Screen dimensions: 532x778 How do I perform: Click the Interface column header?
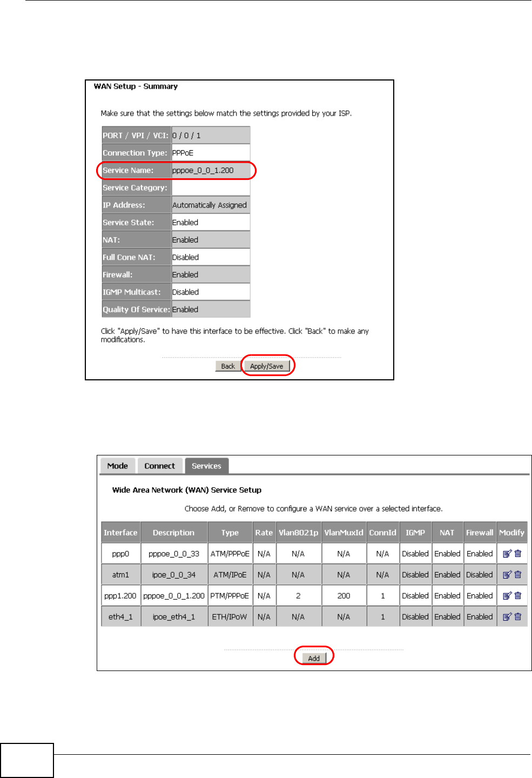(x=120, y=533)
